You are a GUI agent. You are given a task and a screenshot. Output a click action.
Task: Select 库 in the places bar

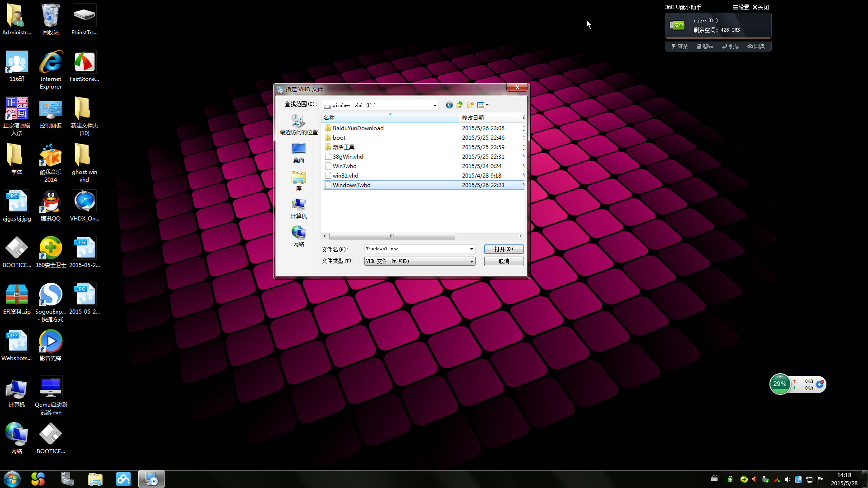coord(298,181)
